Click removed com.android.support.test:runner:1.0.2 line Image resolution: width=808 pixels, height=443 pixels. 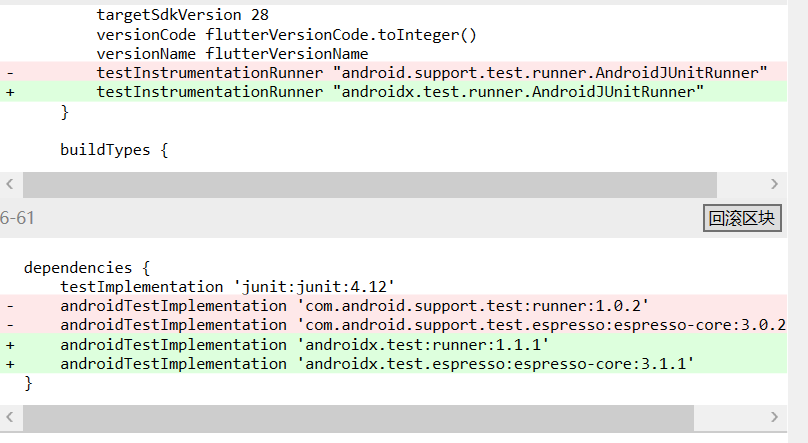pyautogui.click(x=393, y=305)
